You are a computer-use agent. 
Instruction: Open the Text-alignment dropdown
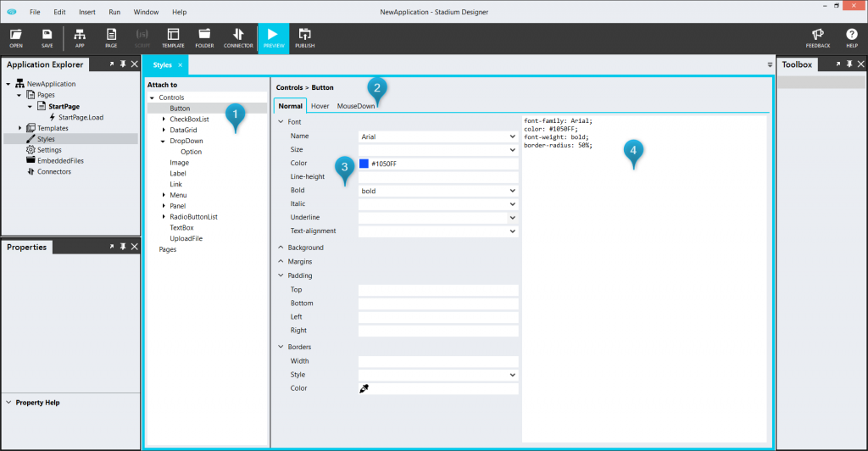pyautogui.click(x=512, y=231)
